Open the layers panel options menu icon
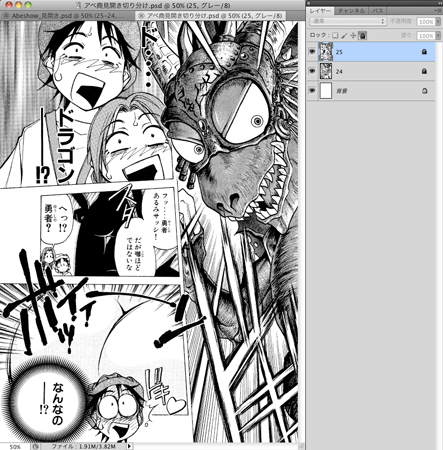443x450 pixels. click(439, 11)
